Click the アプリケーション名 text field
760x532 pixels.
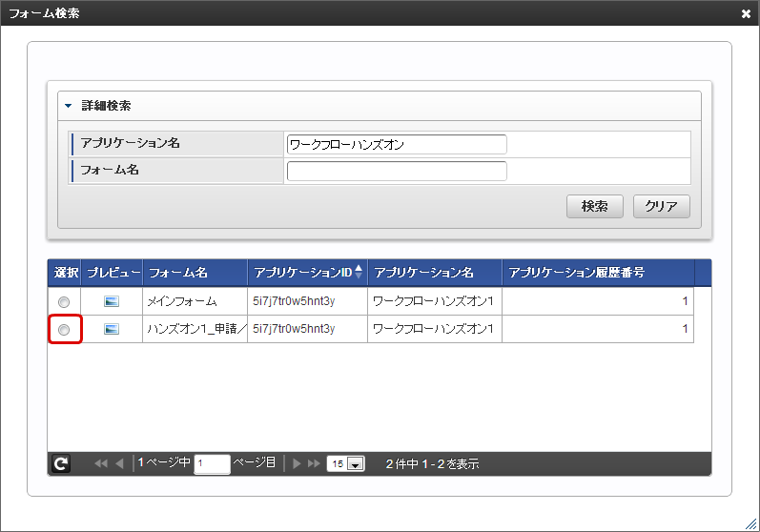coord(396,144)
